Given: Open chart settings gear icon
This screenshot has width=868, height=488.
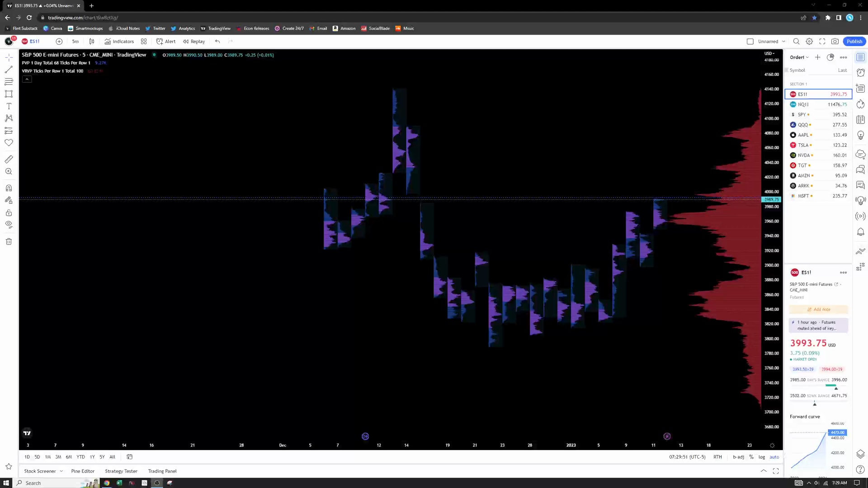Looking at the screenshot, I should tap(809, 41).
